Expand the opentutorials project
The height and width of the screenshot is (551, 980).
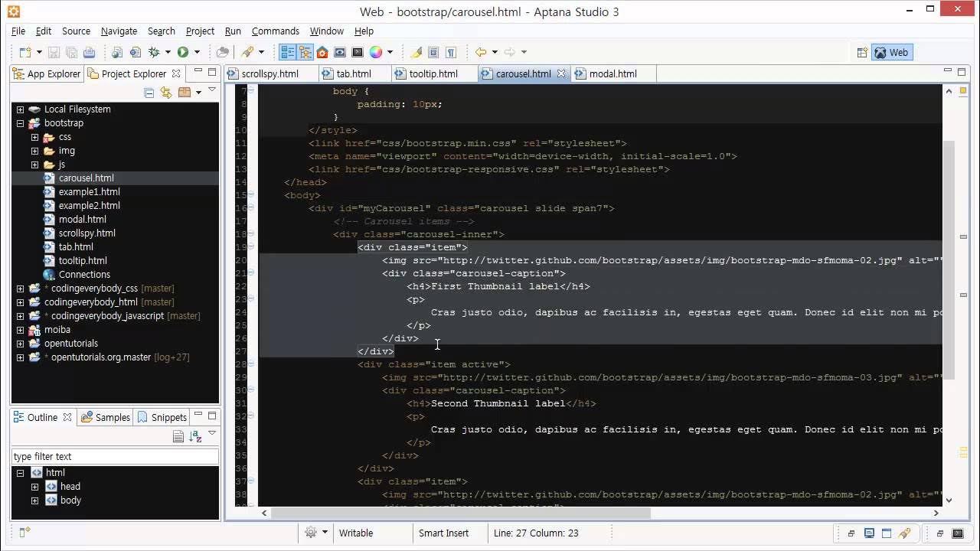(20, 344)
